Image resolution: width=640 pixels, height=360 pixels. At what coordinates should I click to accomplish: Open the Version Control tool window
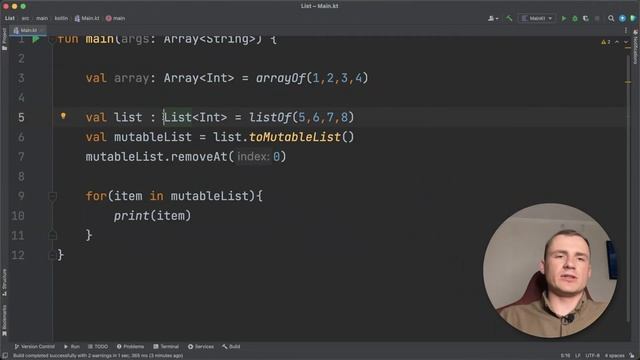click(x=34, y=347)
